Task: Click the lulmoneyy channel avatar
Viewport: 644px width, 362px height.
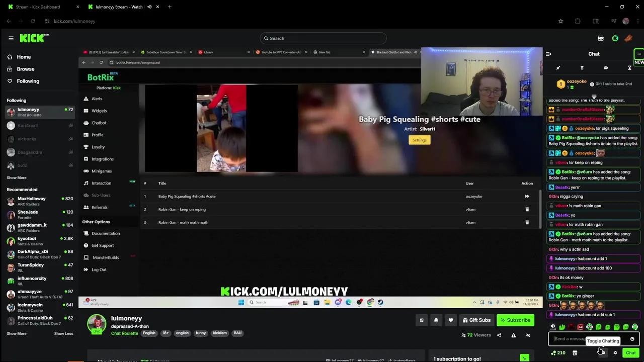Action: [97, 324]
